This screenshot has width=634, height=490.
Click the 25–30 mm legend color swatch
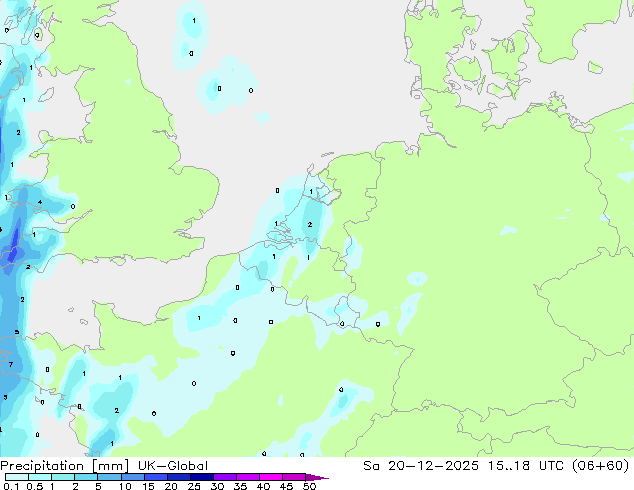point(201,477)
